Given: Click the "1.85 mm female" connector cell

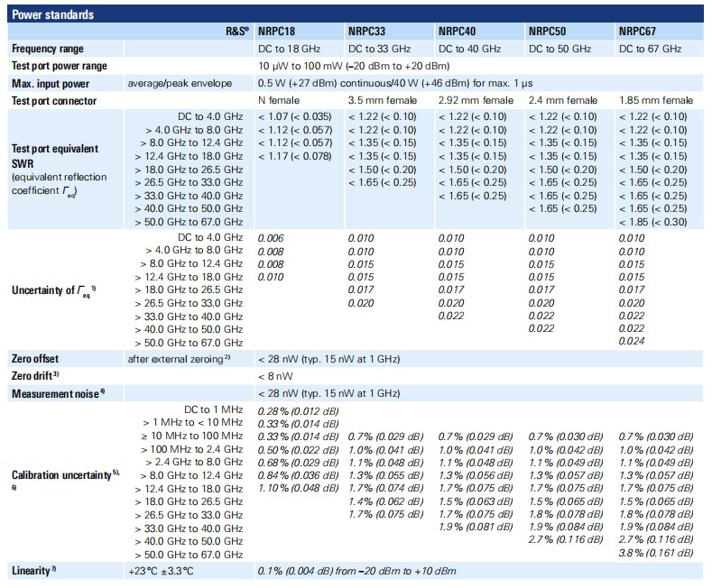Looking at the screenshot, I should pos(656,100).
